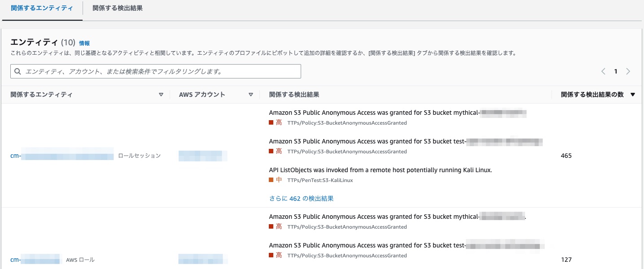Switch to the 関係する検出結果 tab
Screen dimensions: 644x269
tap(117, 8)
